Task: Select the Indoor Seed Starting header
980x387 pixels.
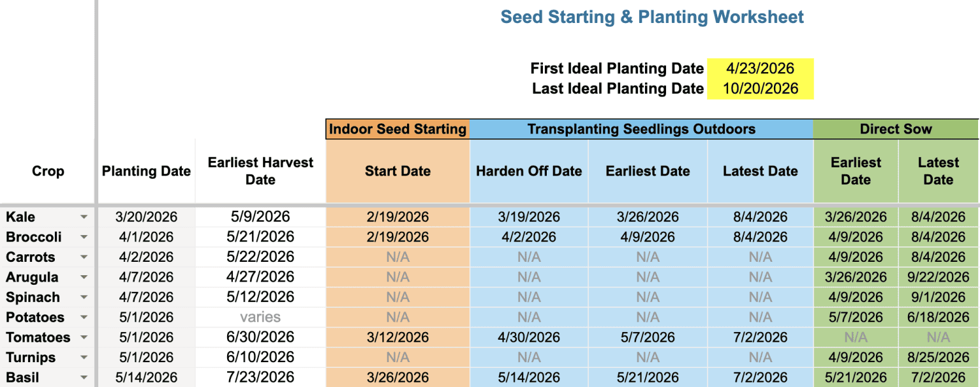Action: [397, 129]
